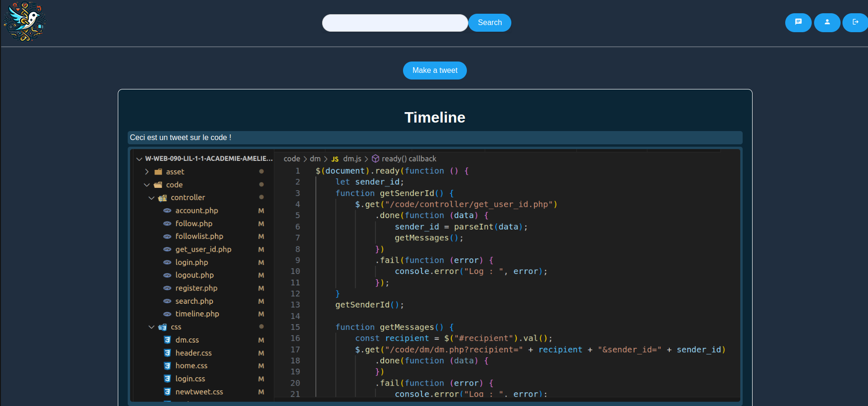Click 'sender_id = parseInt(data);' line
The height and width of the screenshot is (406, 868).
(461, 227)
